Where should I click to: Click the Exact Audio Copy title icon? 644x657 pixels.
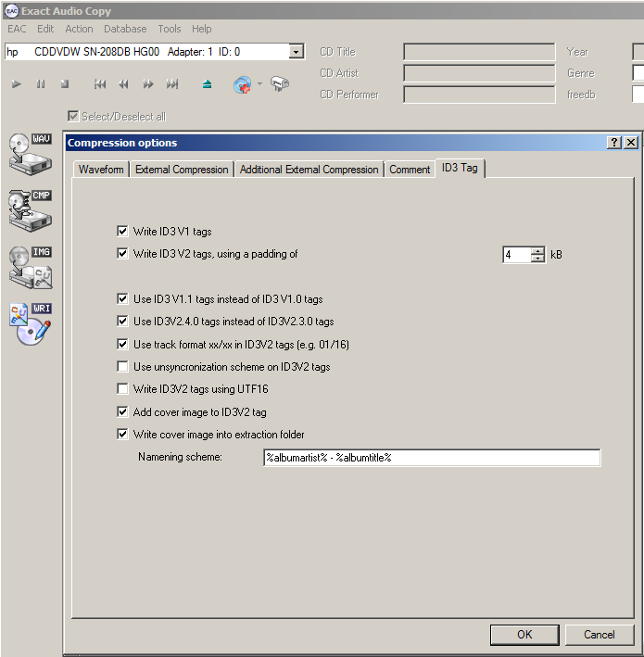pos(12,11)
